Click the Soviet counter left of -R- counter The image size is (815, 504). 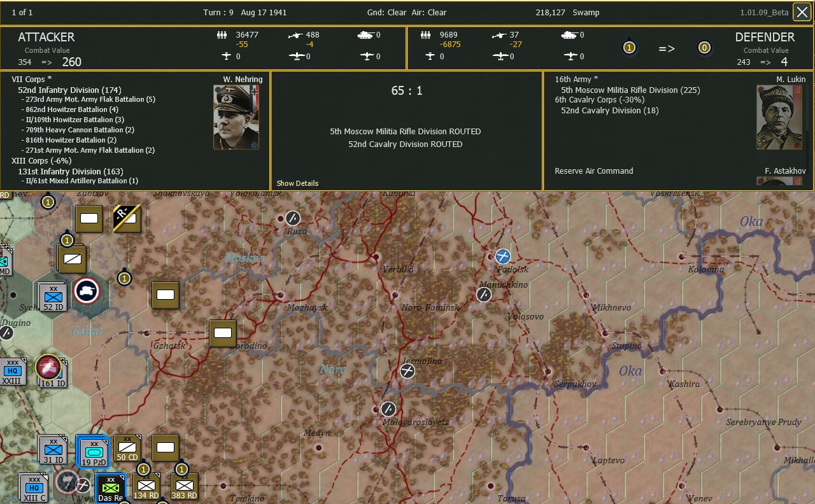point(89,219)
